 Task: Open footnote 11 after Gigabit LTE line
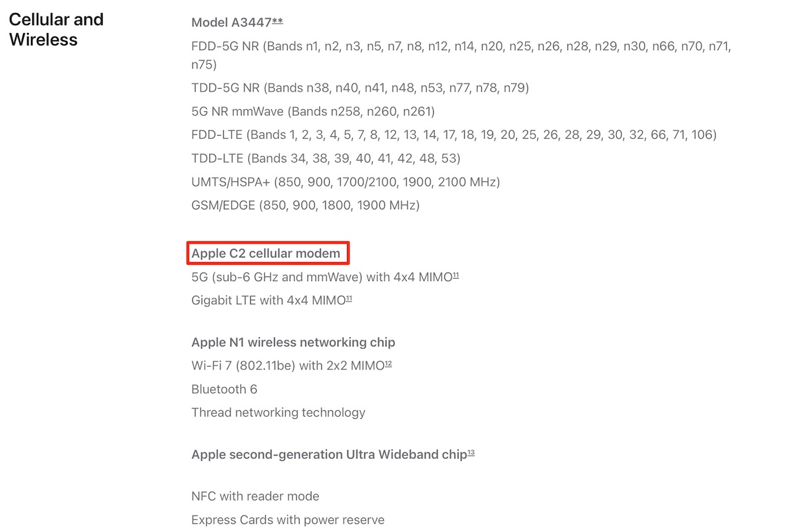(x=349, y=298)
